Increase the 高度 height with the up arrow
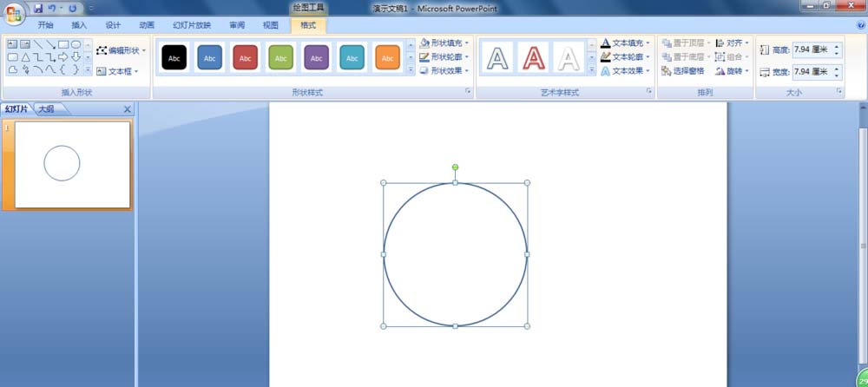This screenshot has height=387, width=868. [836, 47]
